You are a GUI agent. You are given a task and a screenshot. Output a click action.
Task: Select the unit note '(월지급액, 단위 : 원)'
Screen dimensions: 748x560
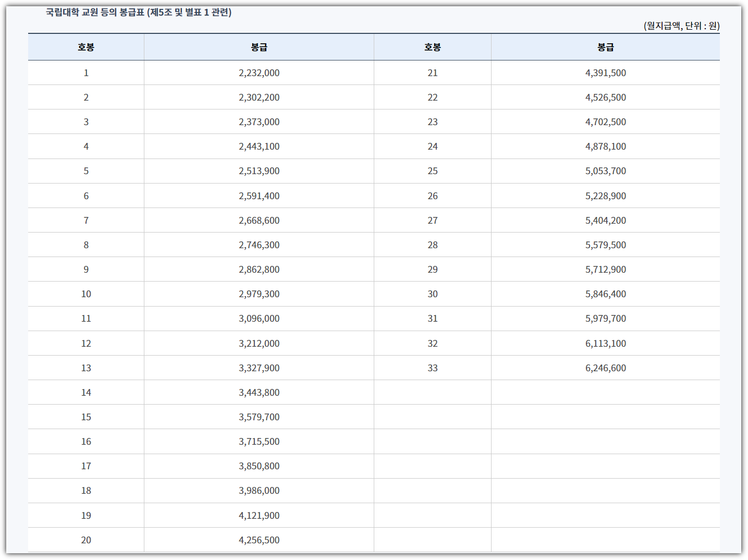[681, 26]
